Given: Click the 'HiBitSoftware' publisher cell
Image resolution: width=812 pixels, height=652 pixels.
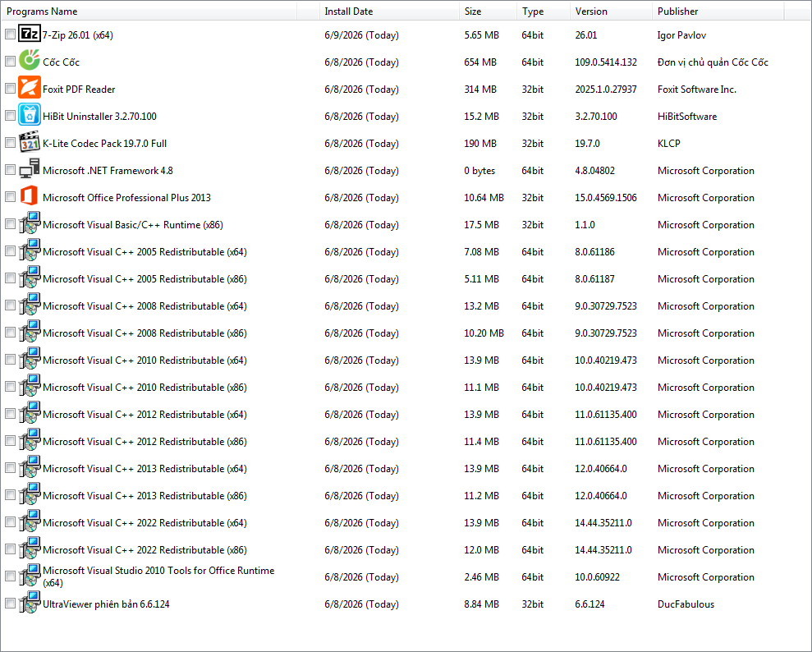Looking at the screenshot, I should [x=686, y=117].
